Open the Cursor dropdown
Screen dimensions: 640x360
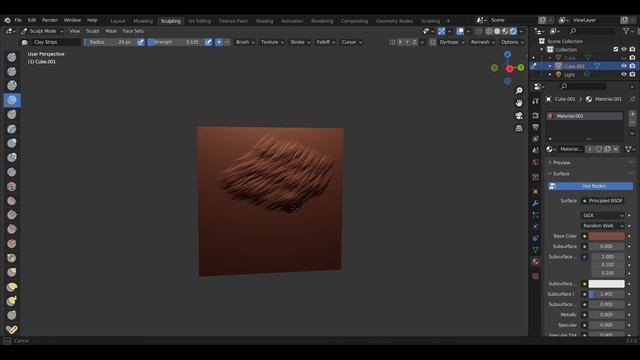[x=351, y=42]
